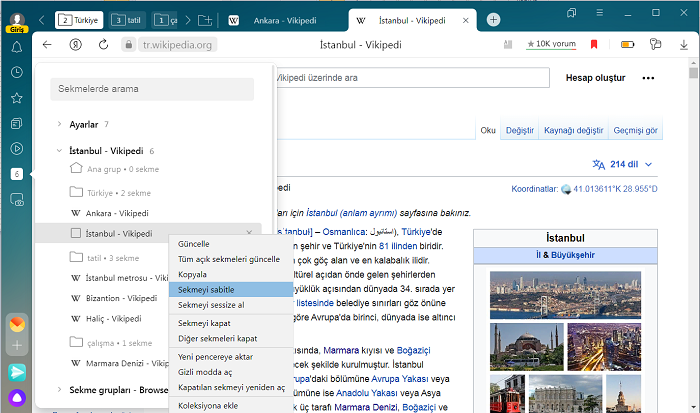Click the red bookmark flag icon
The height and width of the screenshot is (413, 700).
pyautogui.click(x=594, y=44)
